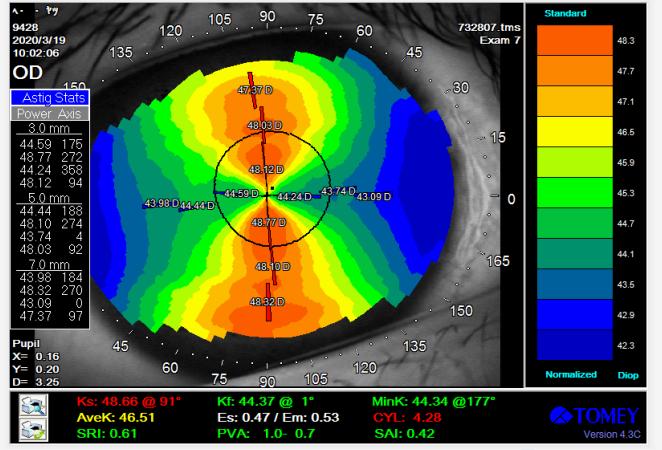
Task: Click the SRI: 0.61 readout
Action: (107, 434)
